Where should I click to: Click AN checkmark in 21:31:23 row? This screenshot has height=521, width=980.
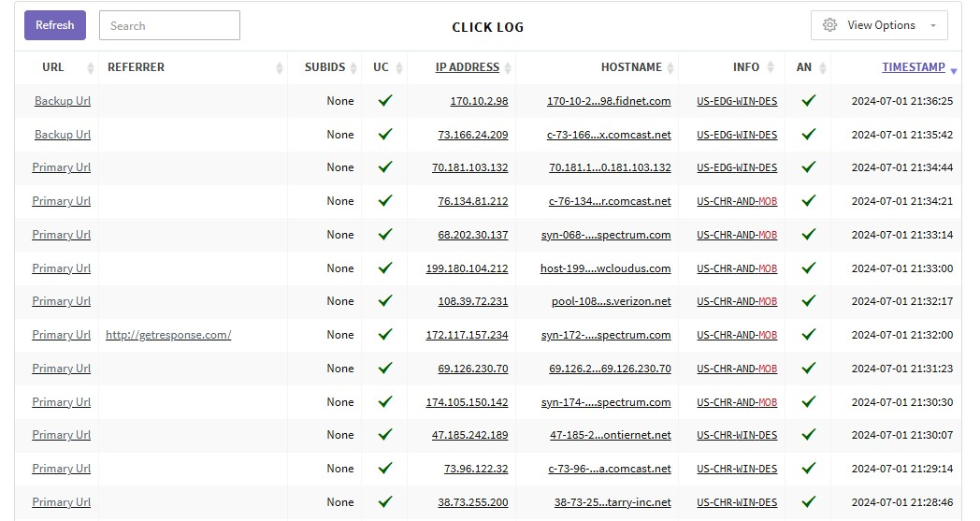(x=809, y=368)
